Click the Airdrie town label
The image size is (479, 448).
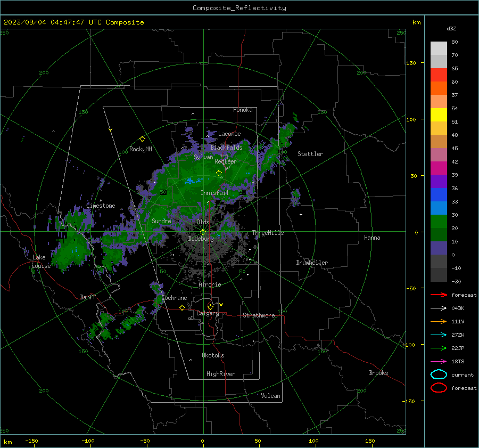pos(210,284)
